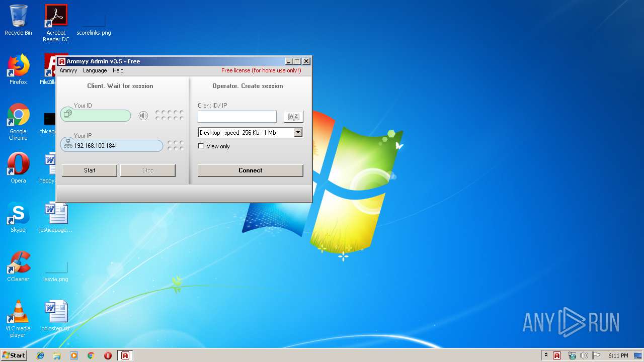Open the network tray icon
Image resolution: width=644 pixels, height=362 pixels.
572,355
